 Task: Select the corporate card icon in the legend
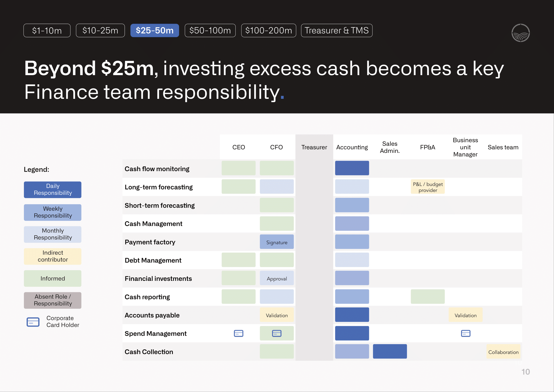33,322
